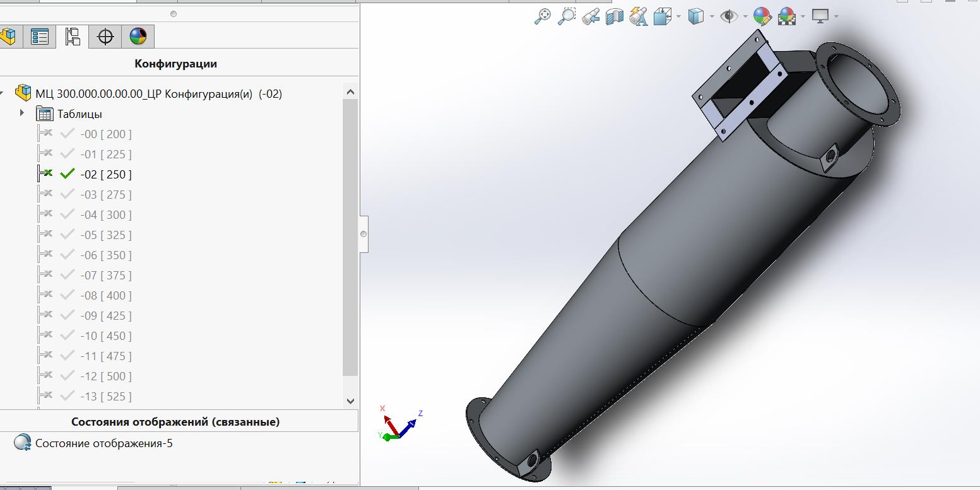Click Apply Scene icon
Screen dimensions: 980x490
787,16
